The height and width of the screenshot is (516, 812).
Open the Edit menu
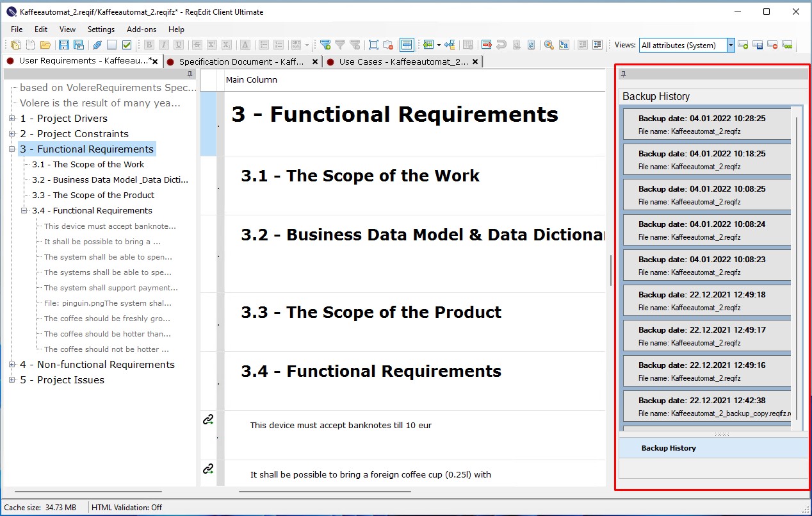coord(41,29)
